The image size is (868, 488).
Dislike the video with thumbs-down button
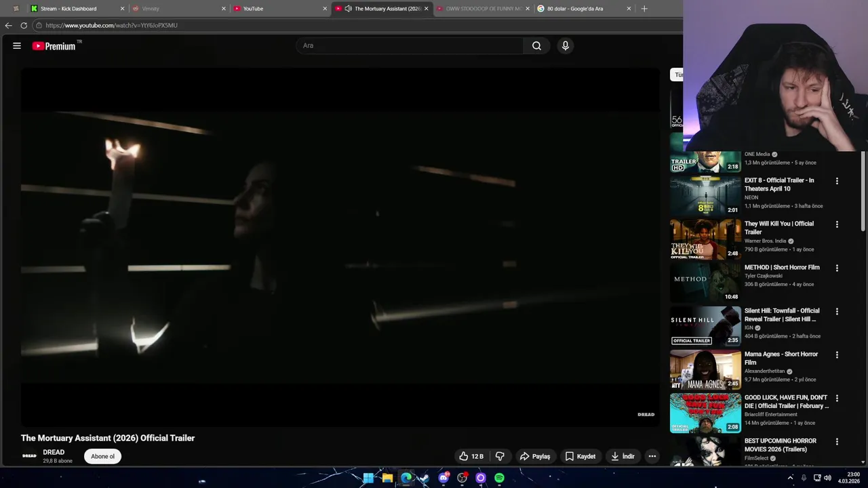click(x=500, y=456)
